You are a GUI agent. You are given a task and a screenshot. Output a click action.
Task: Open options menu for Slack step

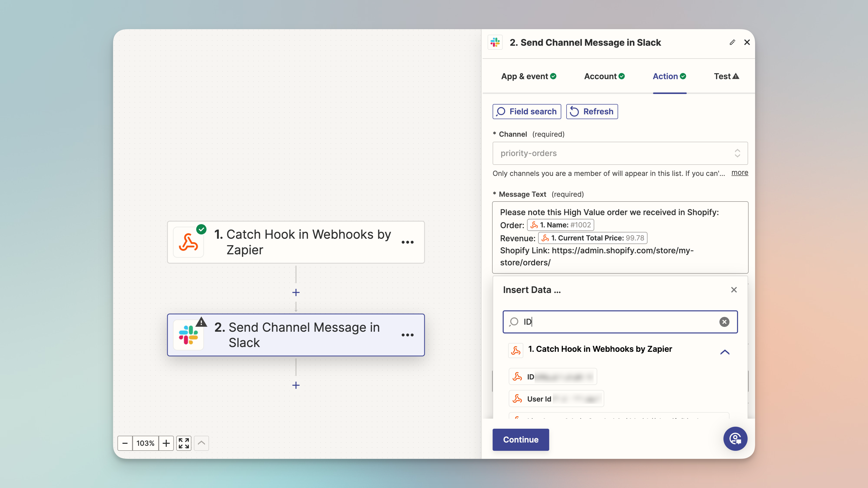407,335
